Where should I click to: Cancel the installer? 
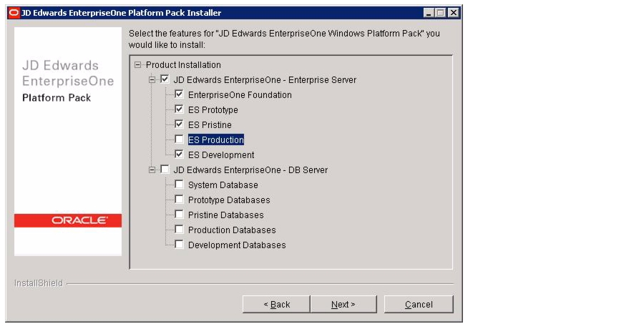click(x=419, y=305)
